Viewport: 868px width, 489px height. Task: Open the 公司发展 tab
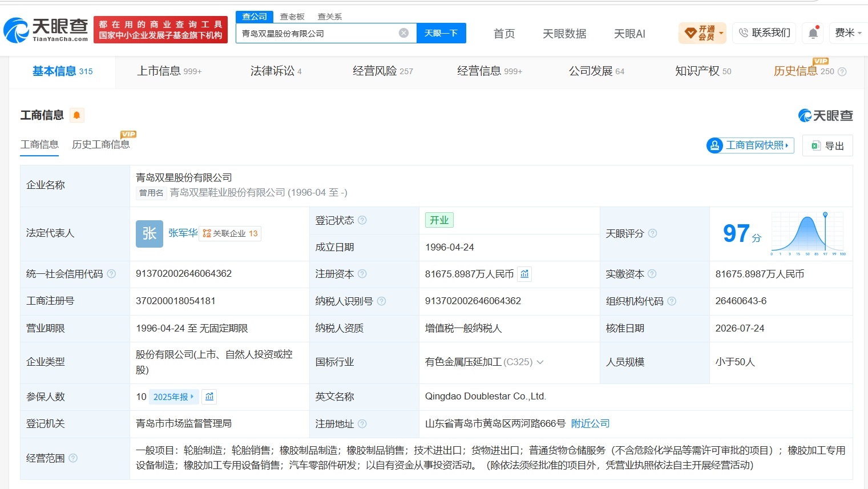point(596,71)
